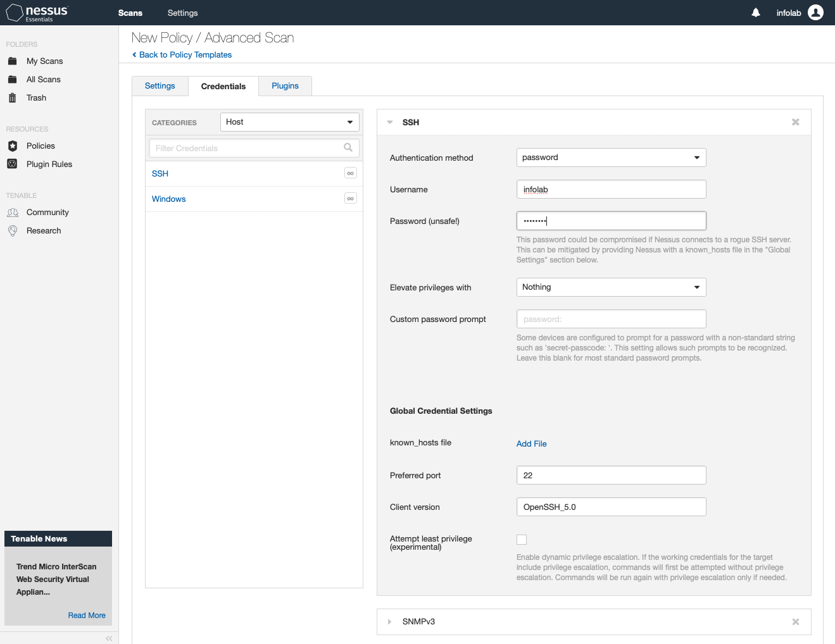Click the infinity badge beside Windows
Viewport: 835px width, 644px height.
point(351,199)
